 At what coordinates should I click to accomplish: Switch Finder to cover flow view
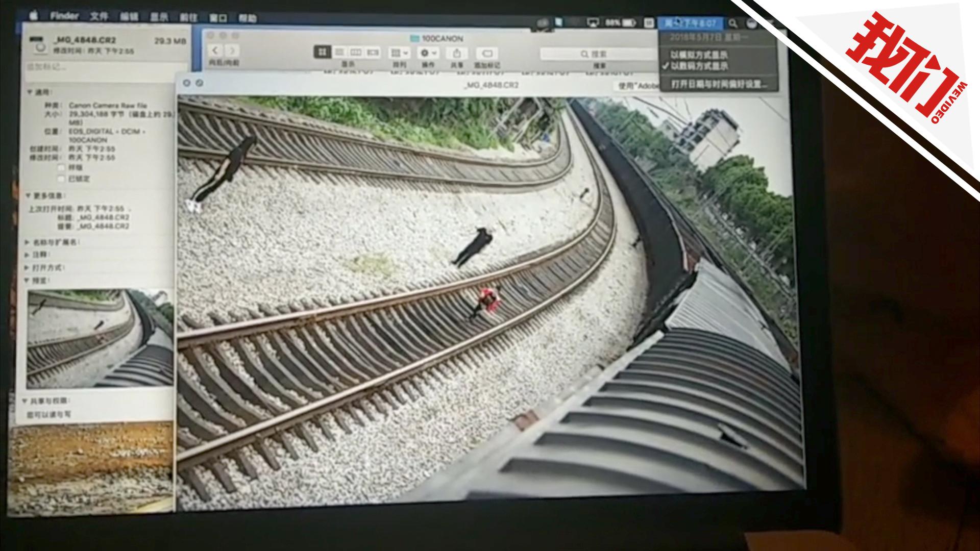pos(373,53)
